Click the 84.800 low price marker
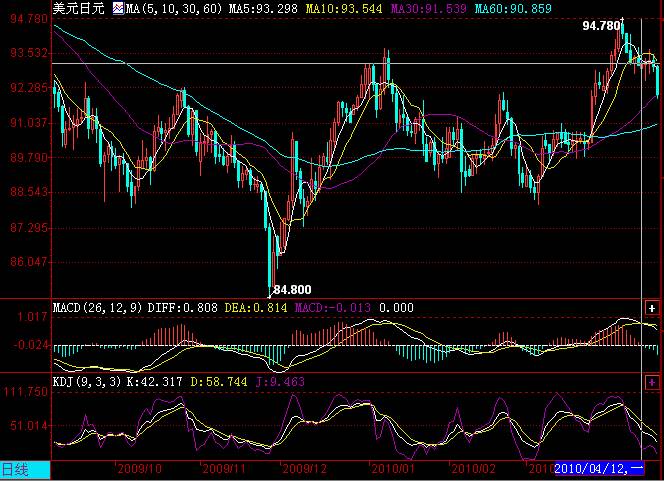The height and width of the screenshot is (481, 664). (x=292, y=290)
